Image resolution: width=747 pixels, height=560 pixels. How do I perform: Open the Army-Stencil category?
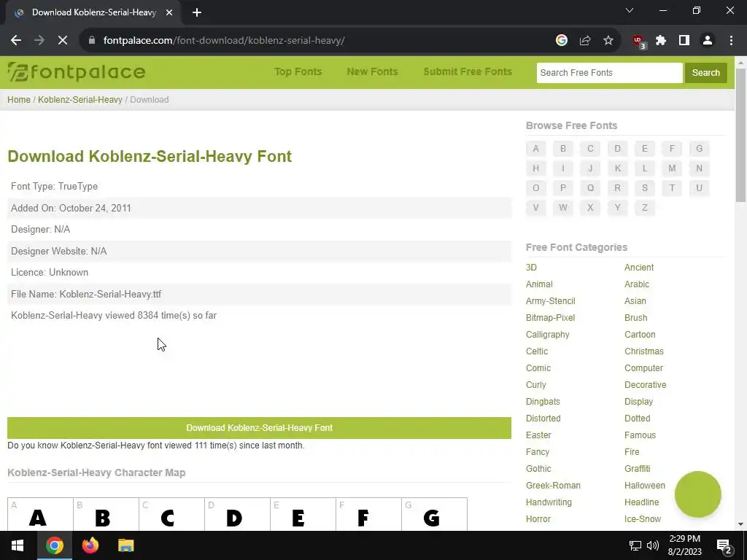tap(550, 301)
